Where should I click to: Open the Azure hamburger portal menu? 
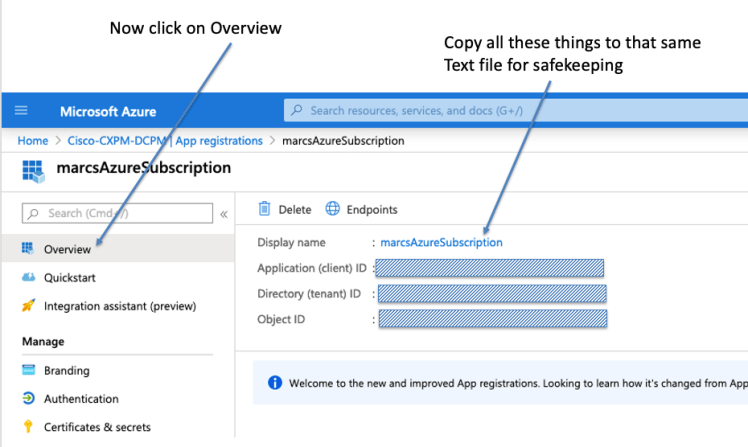[21, 111]
